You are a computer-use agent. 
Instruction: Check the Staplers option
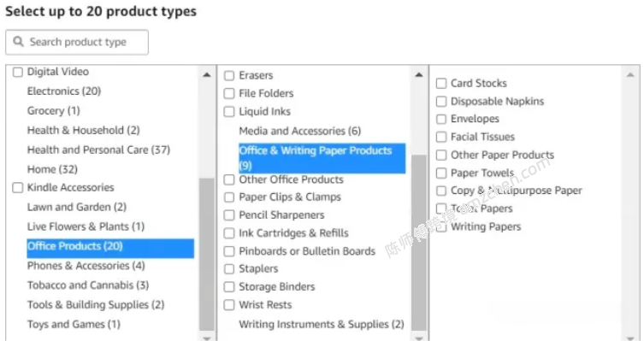click(x=229, y=269)
